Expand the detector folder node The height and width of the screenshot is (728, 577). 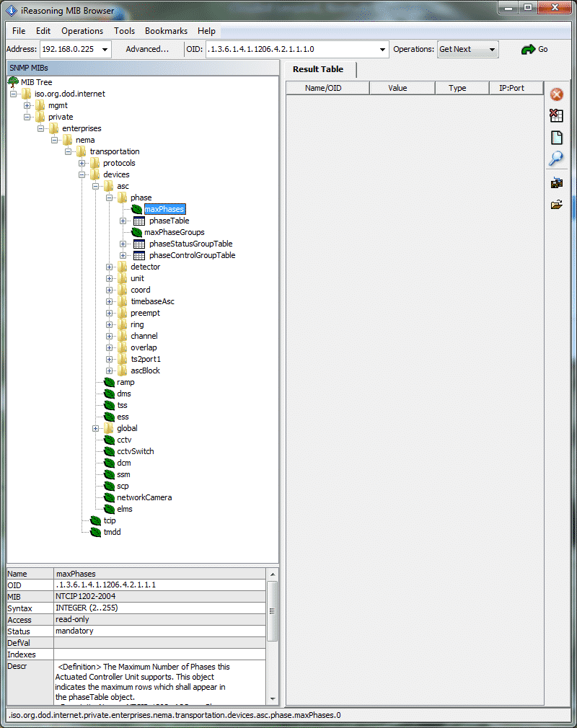tap(110, 267)
